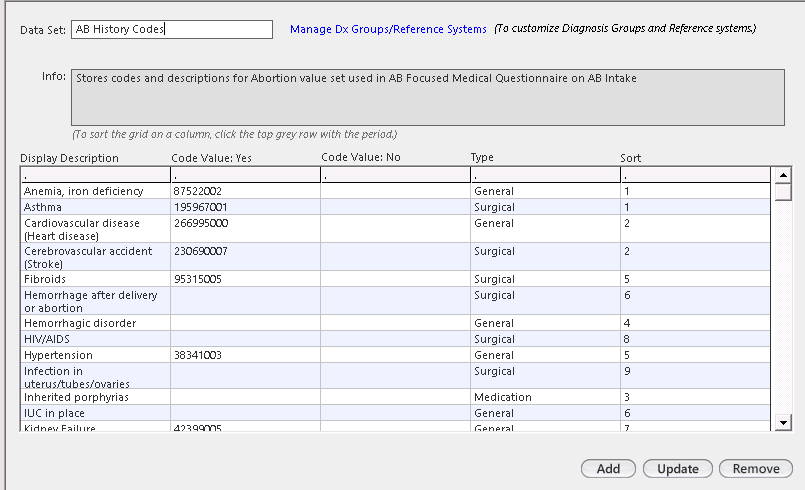This screenshot has width=805, height=490.
Task: Select the HIV/AIDS description cell
Action: pos(95,339)
